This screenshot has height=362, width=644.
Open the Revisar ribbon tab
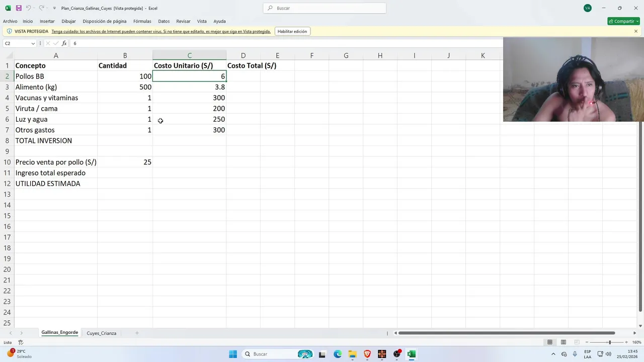click(183, 21)
